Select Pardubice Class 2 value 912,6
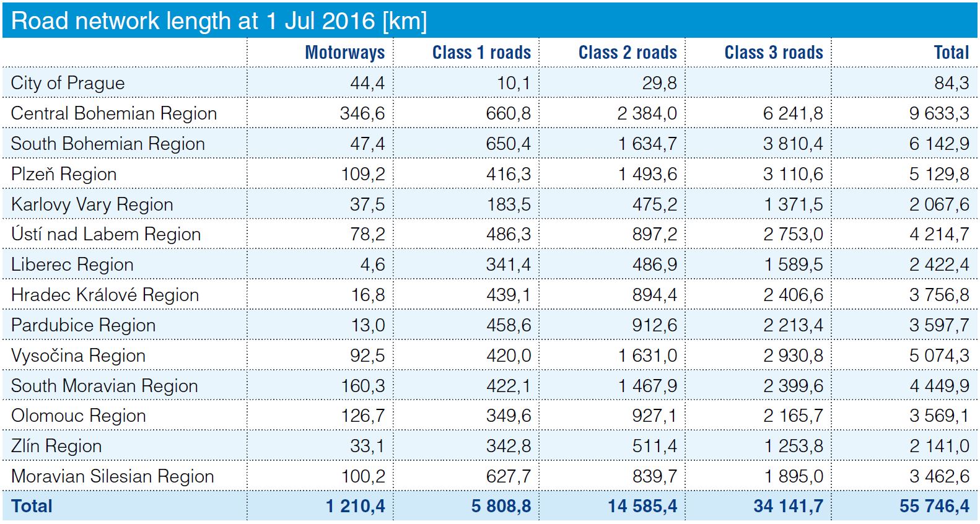 tap(655, 325)
